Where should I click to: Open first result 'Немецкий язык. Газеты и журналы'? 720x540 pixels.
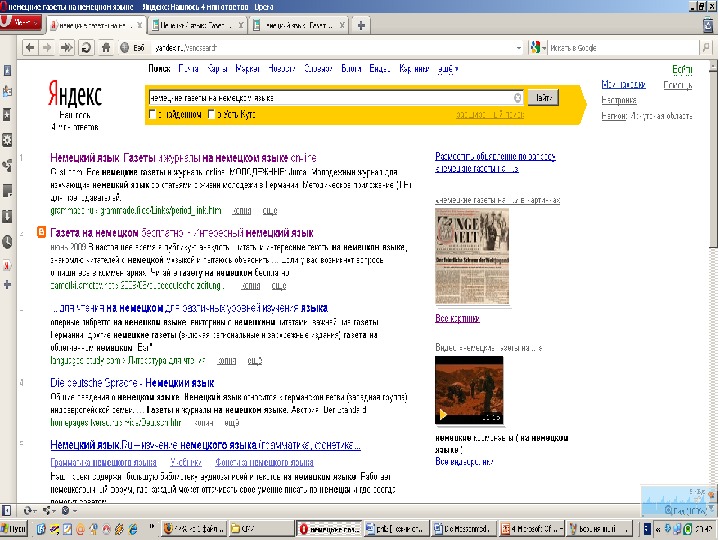tap(183, 158)
